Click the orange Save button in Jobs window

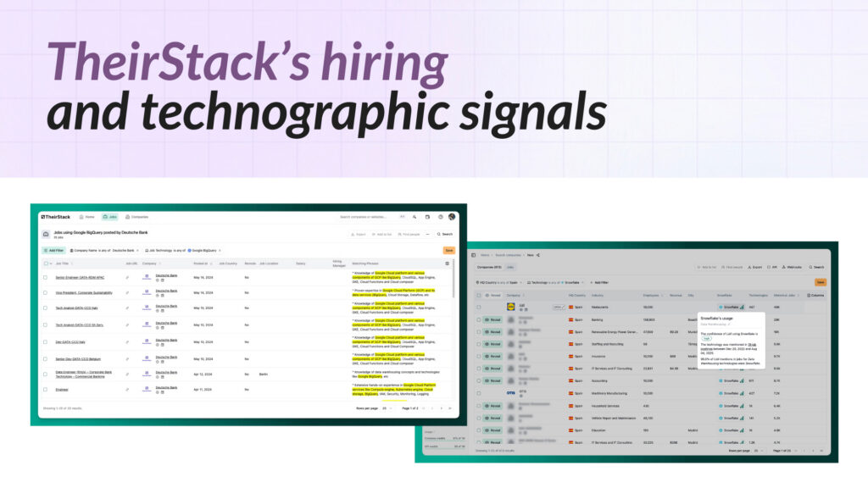tap(449, 251)
